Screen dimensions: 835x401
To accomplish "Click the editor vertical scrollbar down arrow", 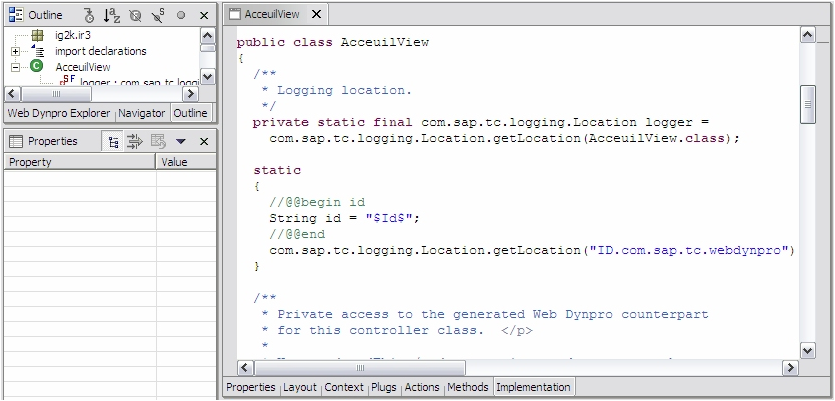I will 808,348.
